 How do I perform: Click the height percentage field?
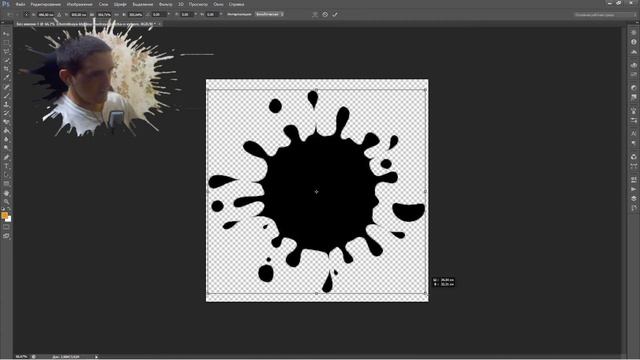point(136,14)
